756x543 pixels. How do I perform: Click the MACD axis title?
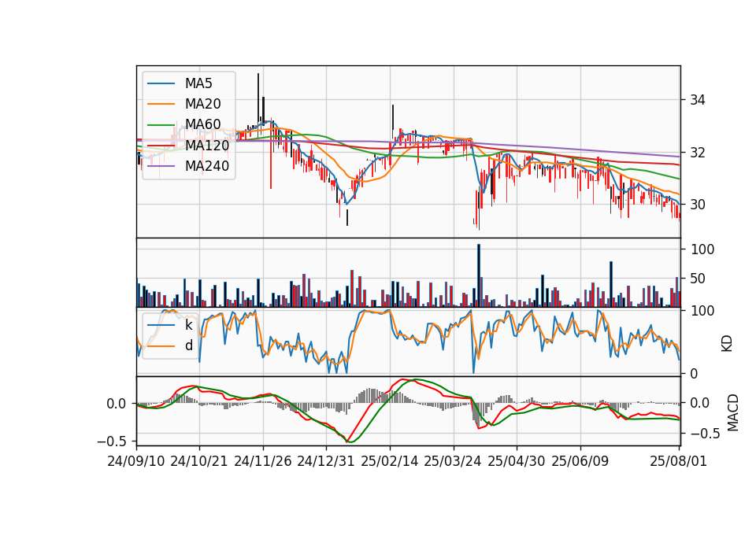pos(733,412)
